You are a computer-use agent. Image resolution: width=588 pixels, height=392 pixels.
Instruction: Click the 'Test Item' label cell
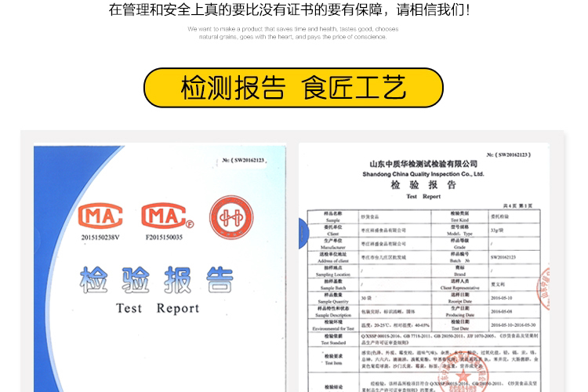point(333,359)
